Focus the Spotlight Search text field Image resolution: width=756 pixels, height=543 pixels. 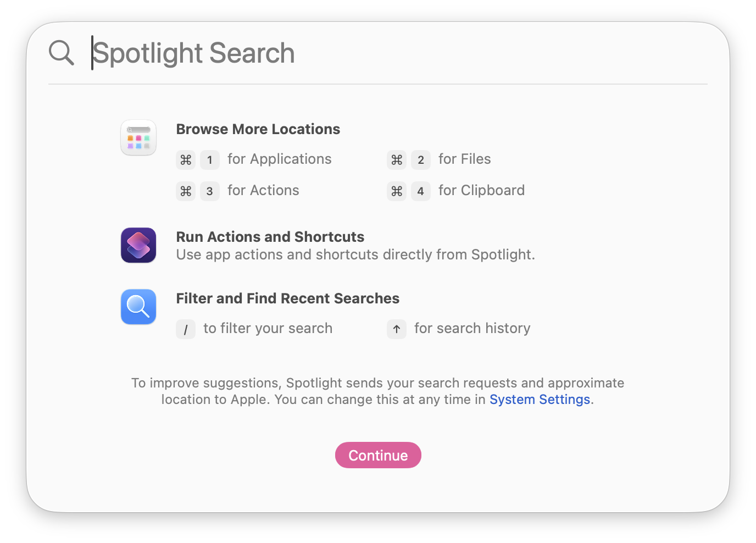385,53
